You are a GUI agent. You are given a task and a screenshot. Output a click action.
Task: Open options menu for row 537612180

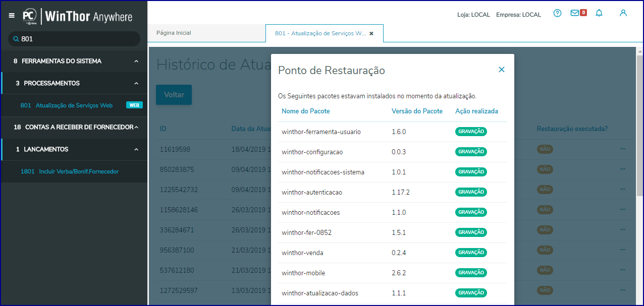[x=623, y=270]
